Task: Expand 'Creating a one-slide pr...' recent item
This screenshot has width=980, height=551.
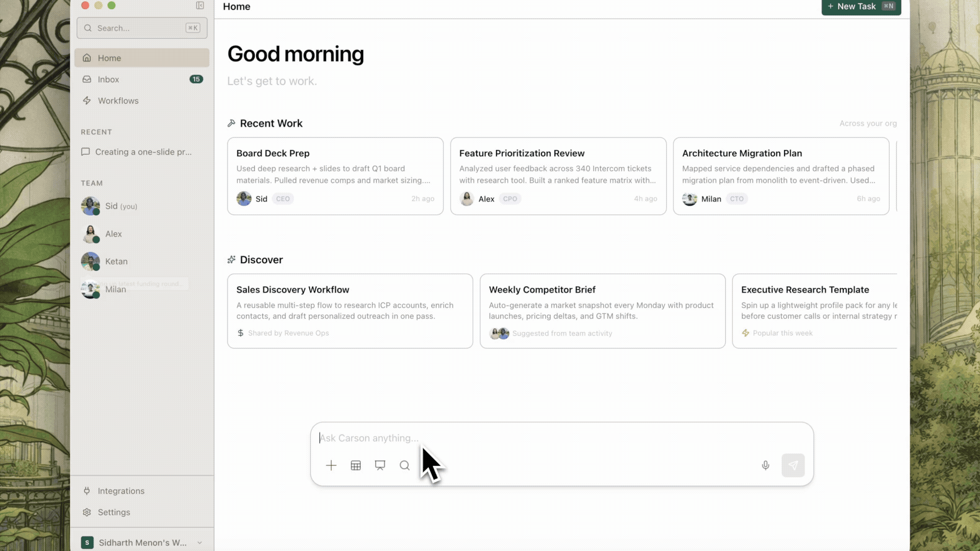Action: coord(143,152)
